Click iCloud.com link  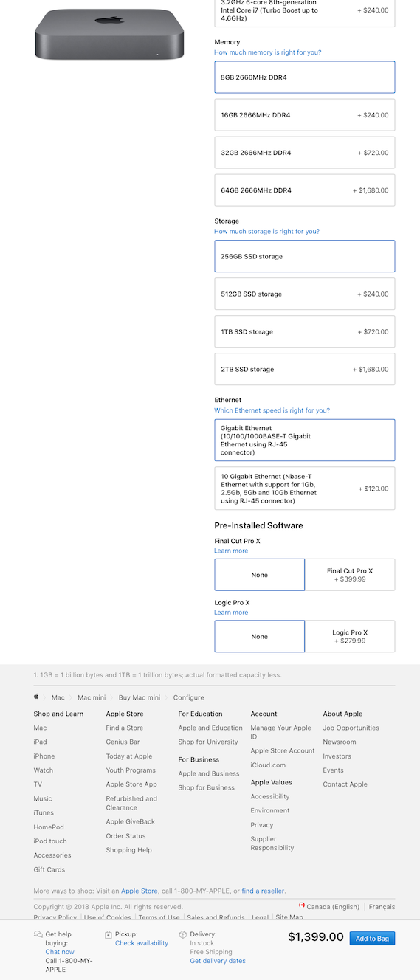click(x=268, y=765)
